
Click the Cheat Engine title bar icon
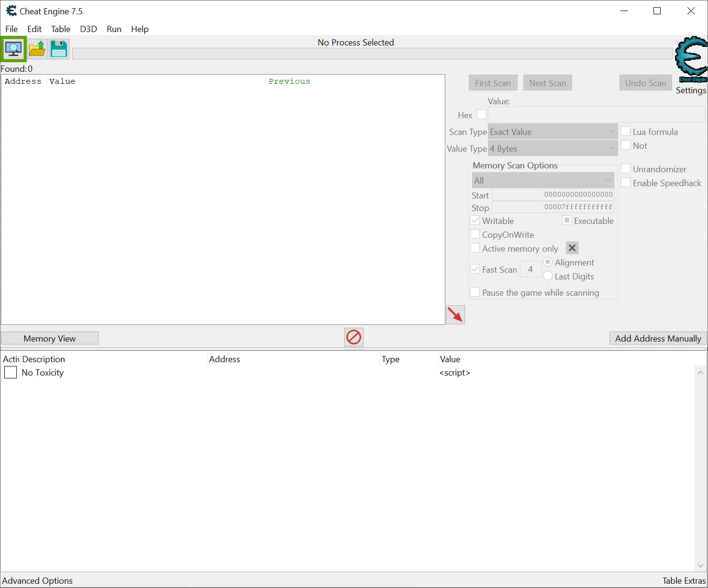pyautogui.click(x=11, y=11)
